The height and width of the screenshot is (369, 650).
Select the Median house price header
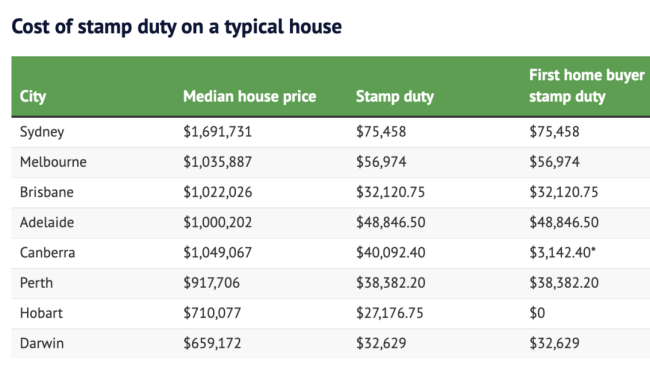250,97
